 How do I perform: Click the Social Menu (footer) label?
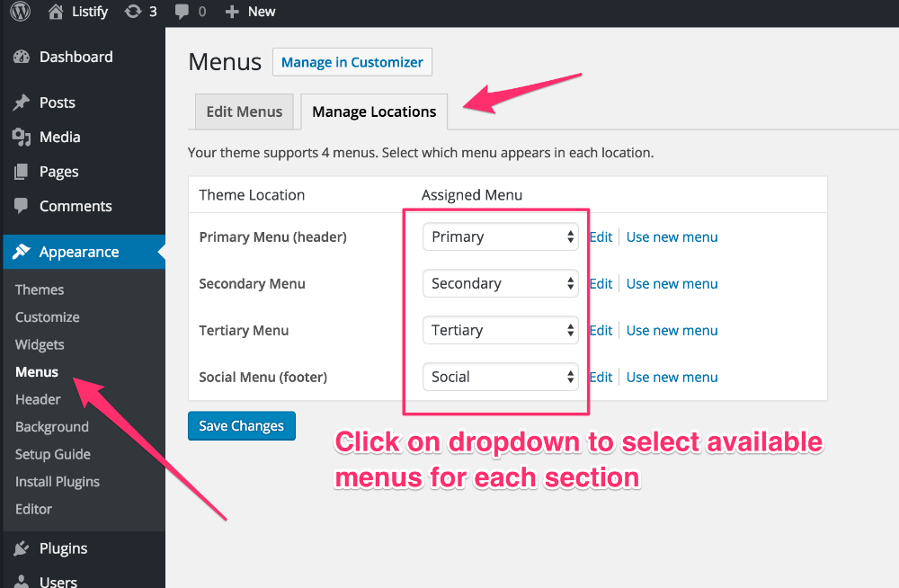(263, 377)
